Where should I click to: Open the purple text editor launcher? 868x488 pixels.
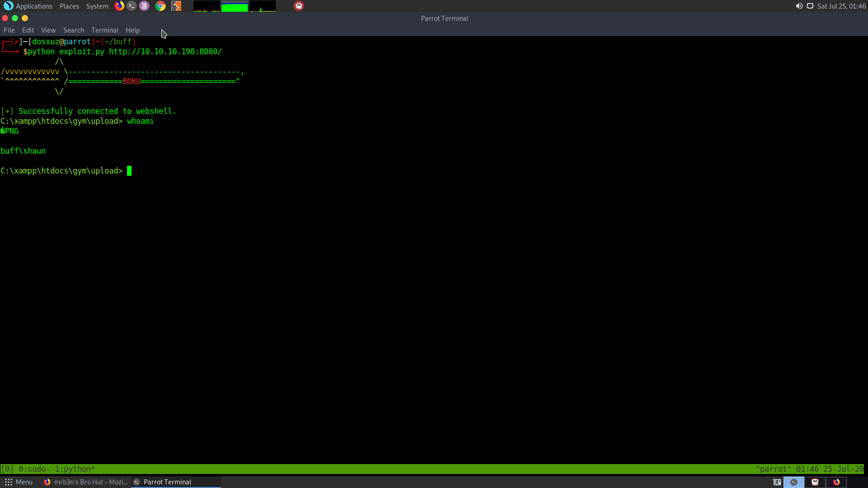point(144,6)
